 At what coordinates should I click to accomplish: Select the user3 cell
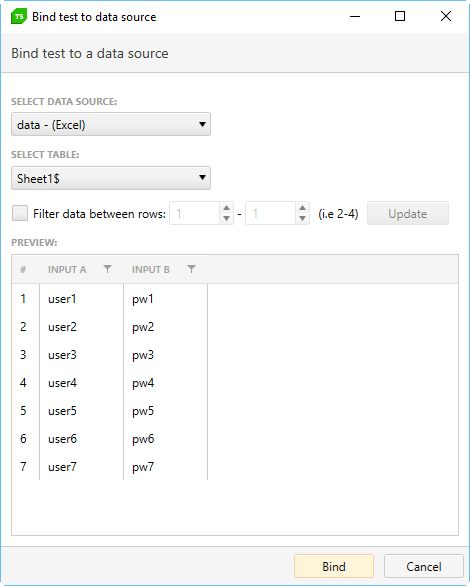point(81,355)
